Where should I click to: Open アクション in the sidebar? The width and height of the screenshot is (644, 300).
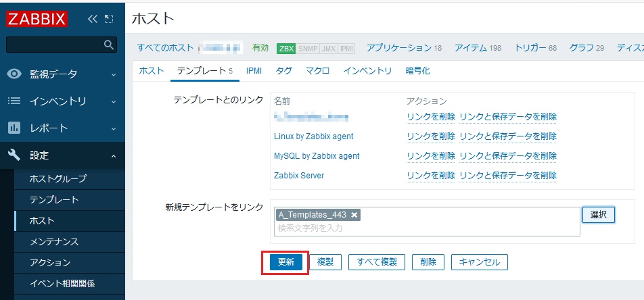[50, 262]
